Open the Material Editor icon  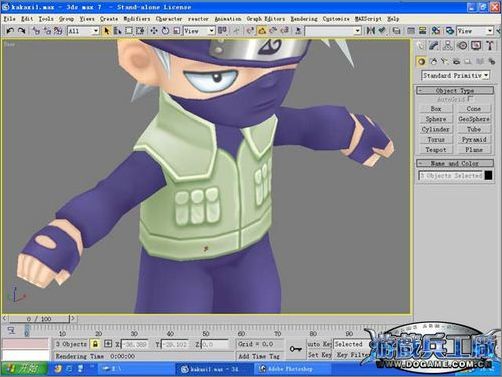pyautogui.click(x=436, y=31)
